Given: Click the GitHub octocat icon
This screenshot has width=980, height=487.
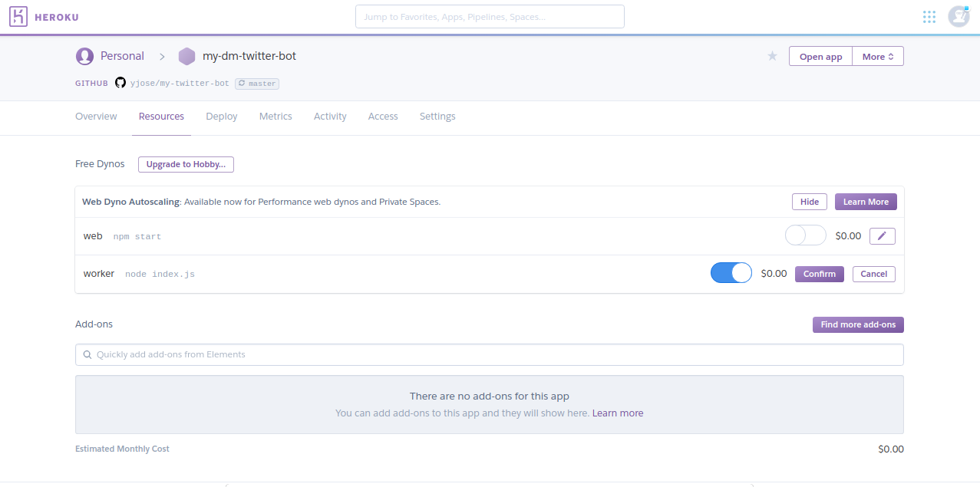Looking at the screenshot, I should coord(120,83).
